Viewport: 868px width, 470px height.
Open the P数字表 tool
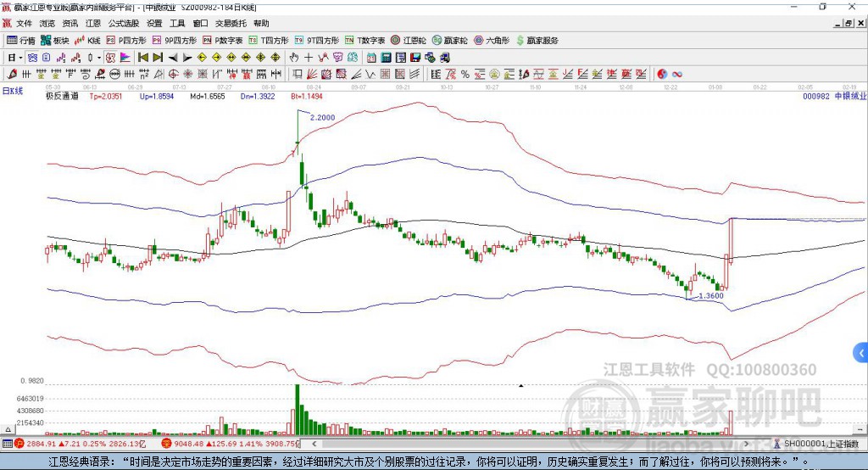tap(223, 41)
